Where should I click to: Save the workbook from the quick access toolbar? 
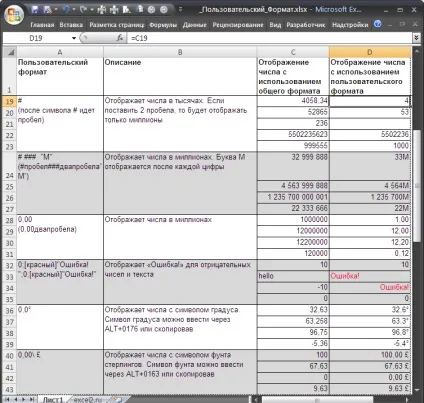[35, 10]
